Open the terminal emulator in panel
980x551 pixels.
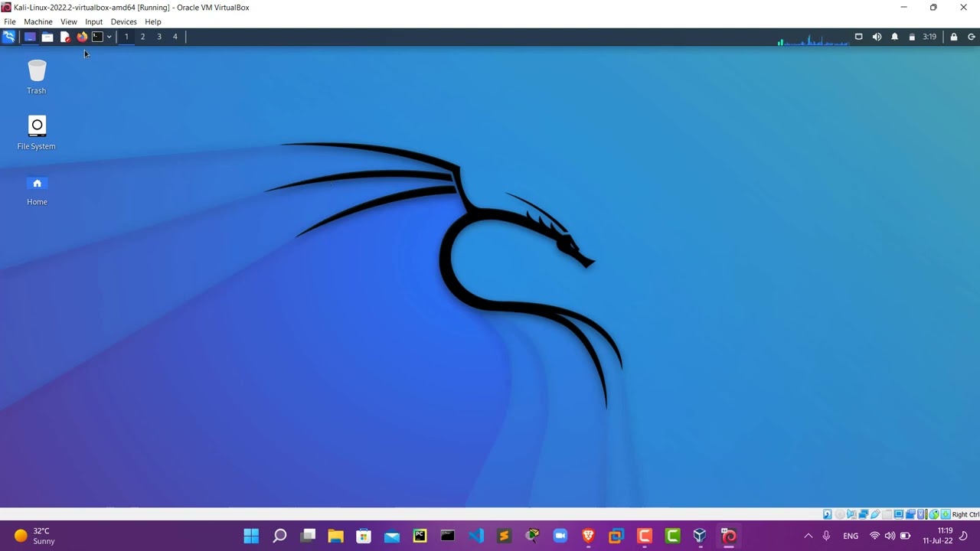coord(97,37)
